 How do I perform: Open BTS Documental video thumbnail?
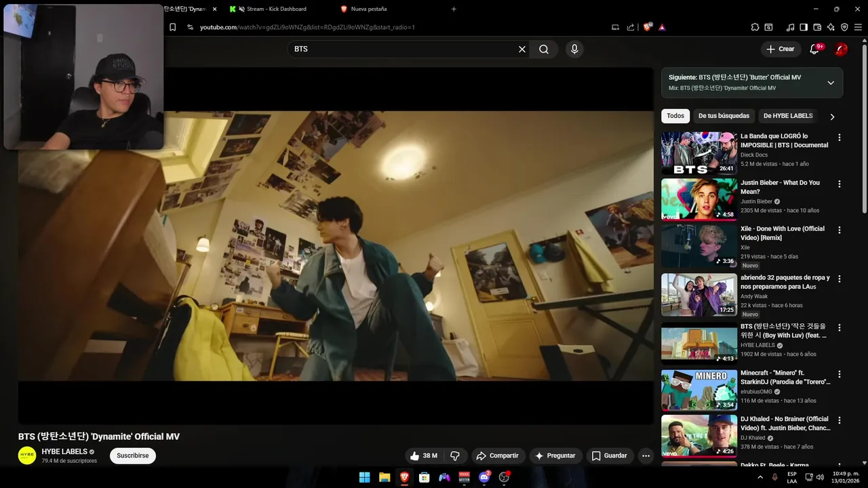point(699,153)
